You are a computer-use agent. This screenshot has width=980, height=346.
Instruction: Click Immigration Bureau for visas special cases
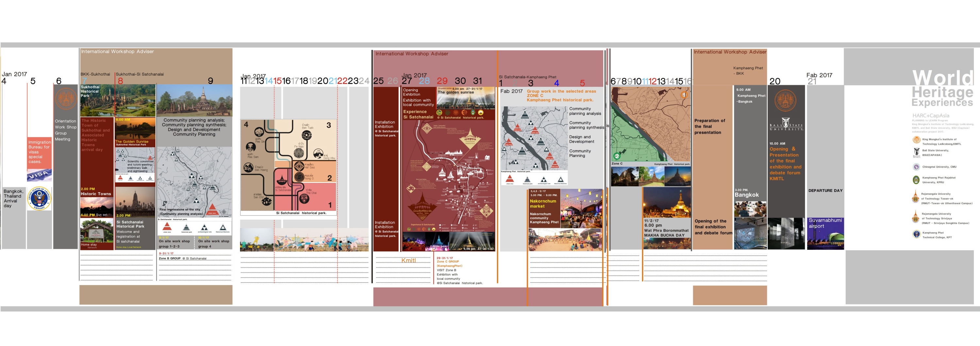pyautogui.click(x=39, y=152)
